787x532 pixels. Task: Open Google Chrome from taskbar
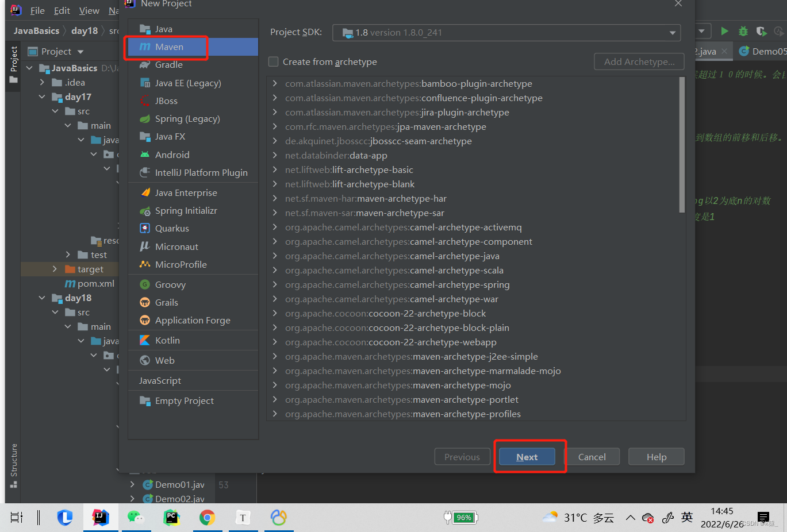207,518
